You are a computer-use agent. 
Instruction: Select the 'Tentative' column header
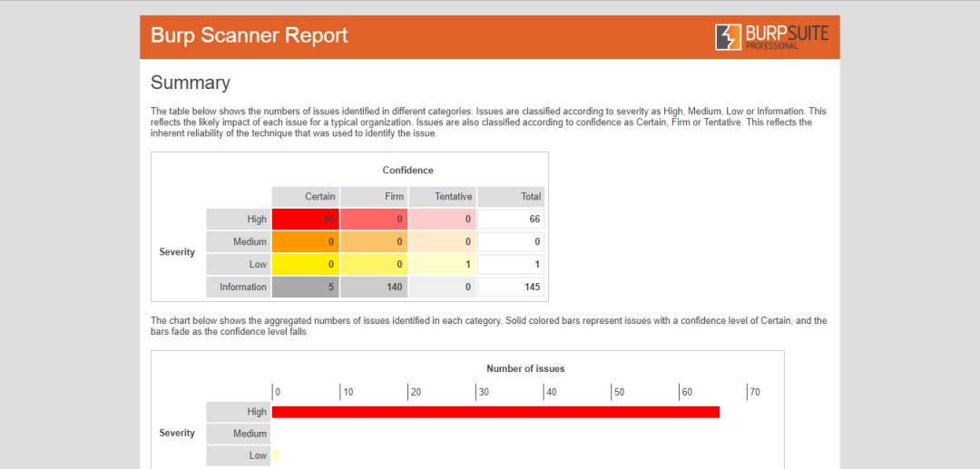point(443,197)
